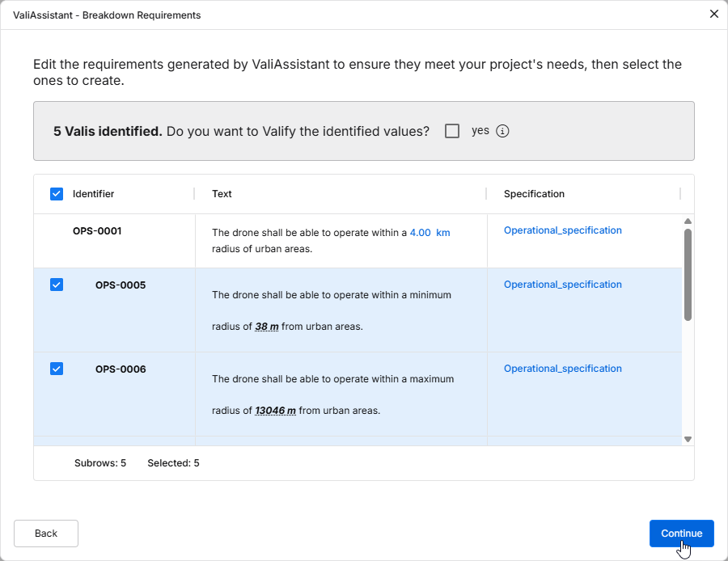This screenshot has width=728, height=561.
Task: Click the scrollbar down arrow
Action: coord(688,439)
